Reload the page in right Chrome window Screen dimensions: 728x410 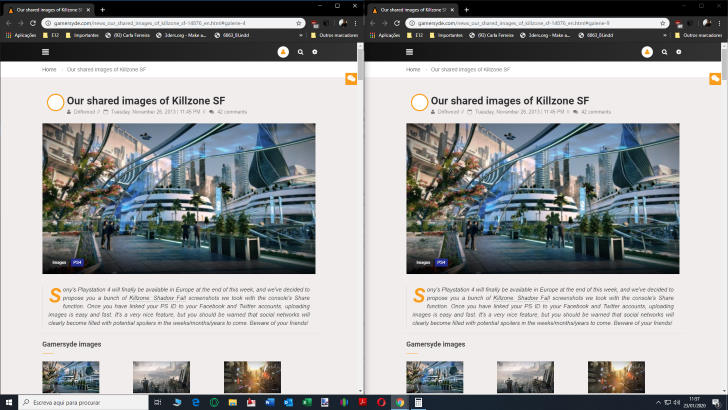pyautogui.click(x=396, y=23)
